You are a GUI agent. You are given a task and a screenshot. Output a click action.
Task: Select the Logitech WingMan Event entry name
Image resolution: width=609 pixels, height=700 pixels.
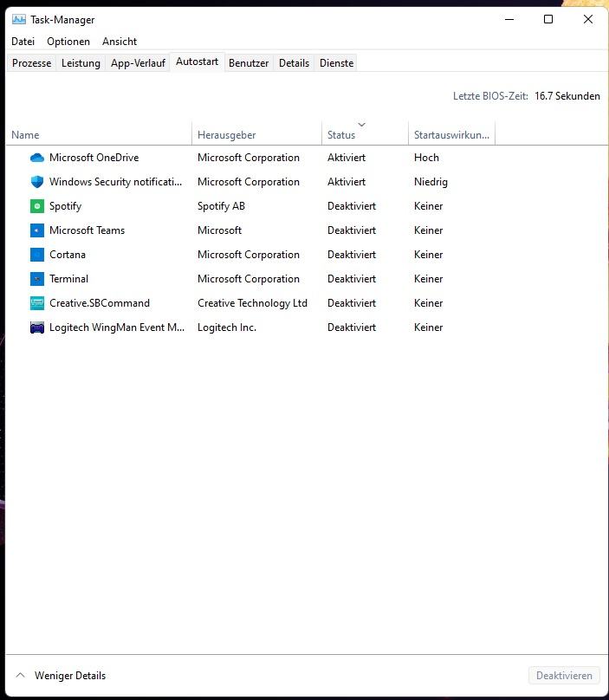(117, 327)
